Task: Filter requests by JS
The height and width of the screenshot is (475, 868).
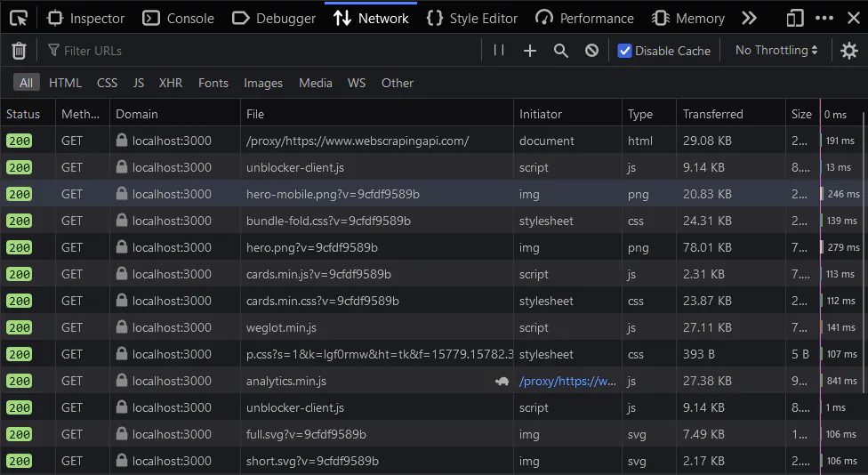Action: click(x=139, y=83)
